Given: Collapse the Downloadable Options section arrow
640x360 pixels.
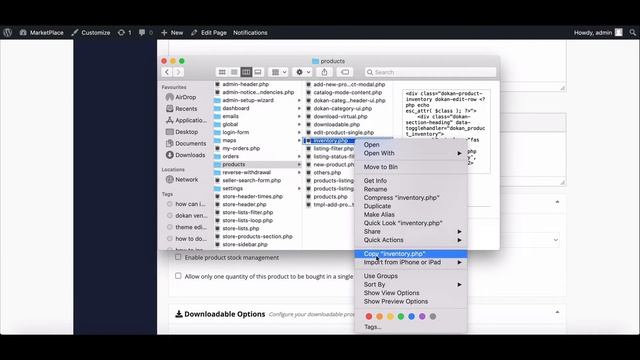Looking at the screenshot, I should 557,312.
